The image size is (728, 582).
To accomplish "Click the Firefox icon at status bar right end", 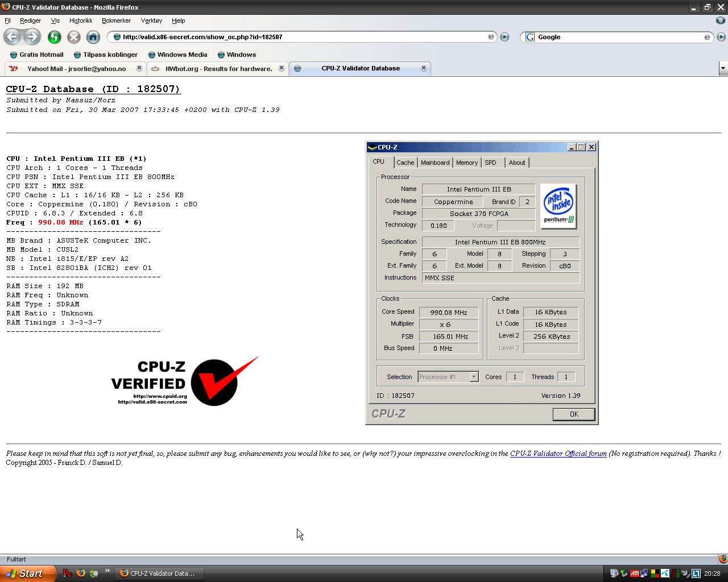I will point(723,559).
